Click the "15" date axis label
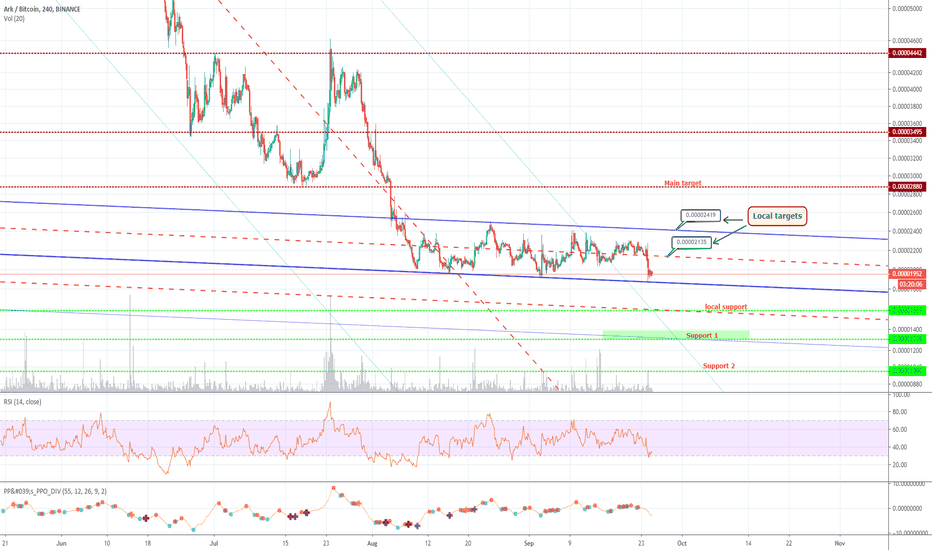This screenshot has height=550, width=932. pos(285,543)
